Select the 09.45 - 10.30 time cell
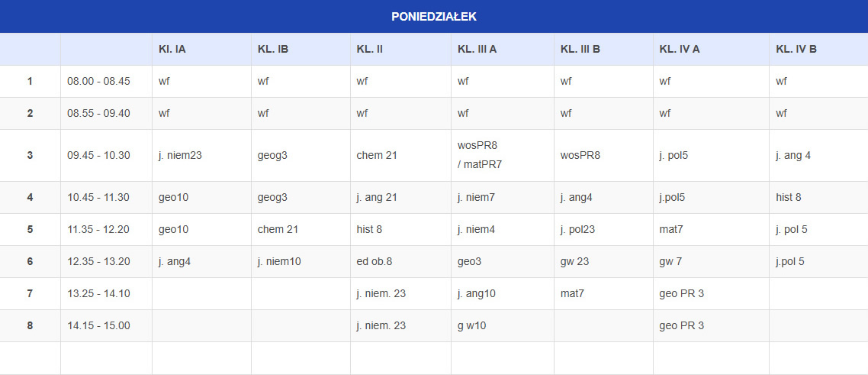 click(x=98, y=155)
